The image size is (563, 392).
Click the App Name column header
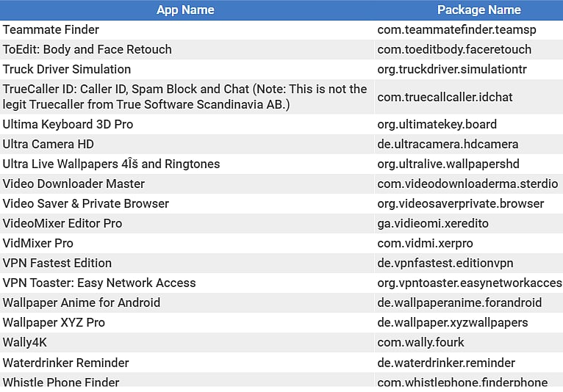coord(185,10)
